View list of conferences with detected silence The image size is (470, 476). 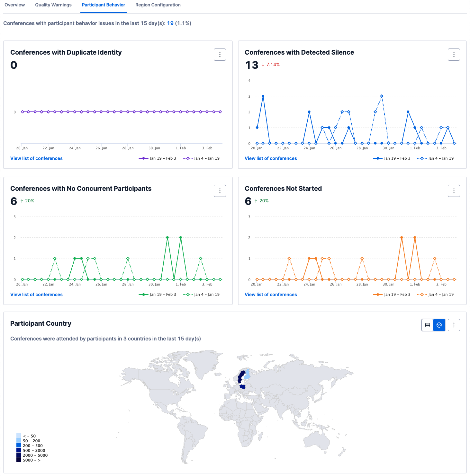click(x=271, y=158)
